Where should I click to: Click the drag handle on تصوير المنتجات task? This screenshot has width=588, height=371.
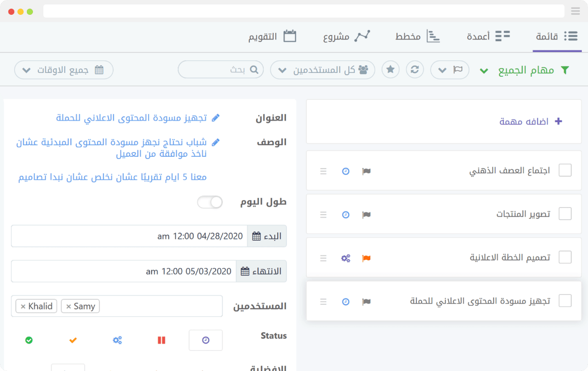coord(324,215)
